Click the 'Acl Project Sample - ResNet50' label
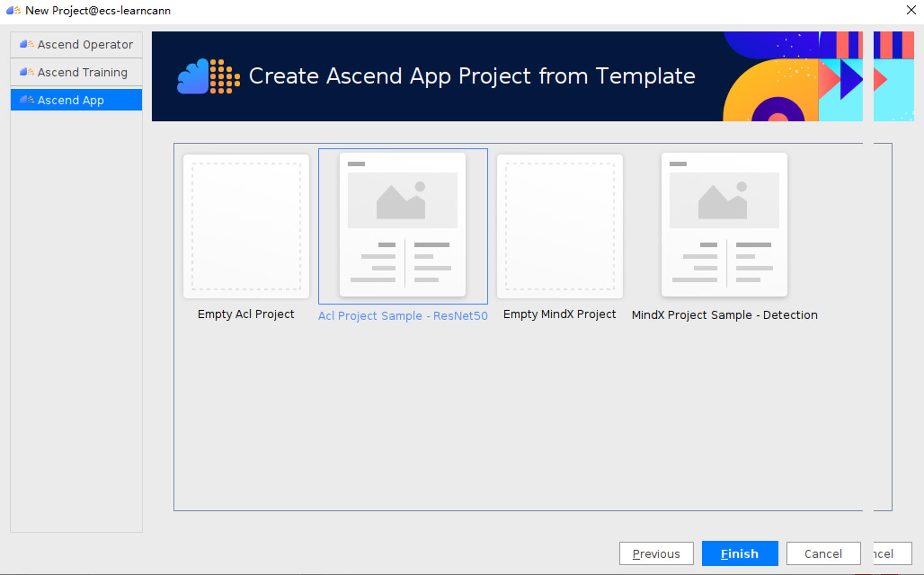 click(x=403, y=316)
